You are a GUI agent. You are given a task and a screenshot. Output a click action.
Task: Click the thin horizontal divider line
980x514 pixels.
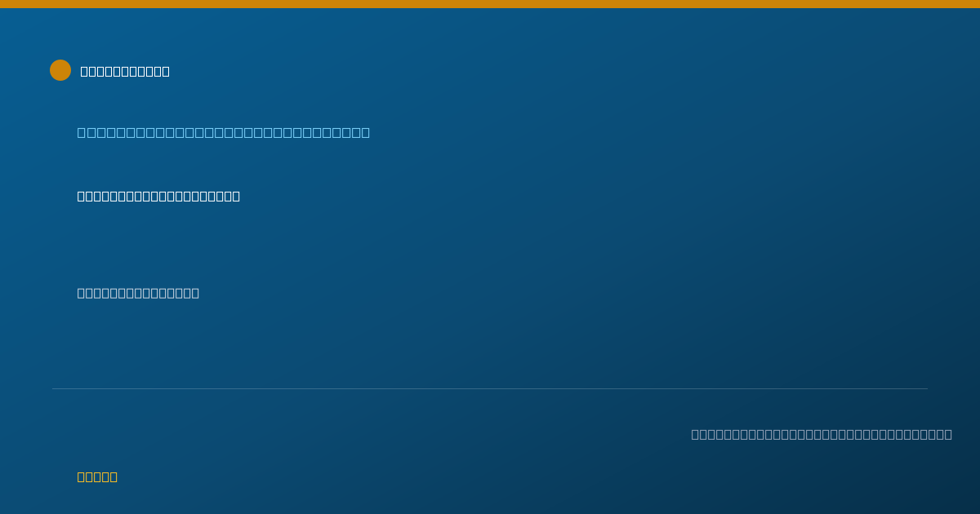tap(490, 388)
